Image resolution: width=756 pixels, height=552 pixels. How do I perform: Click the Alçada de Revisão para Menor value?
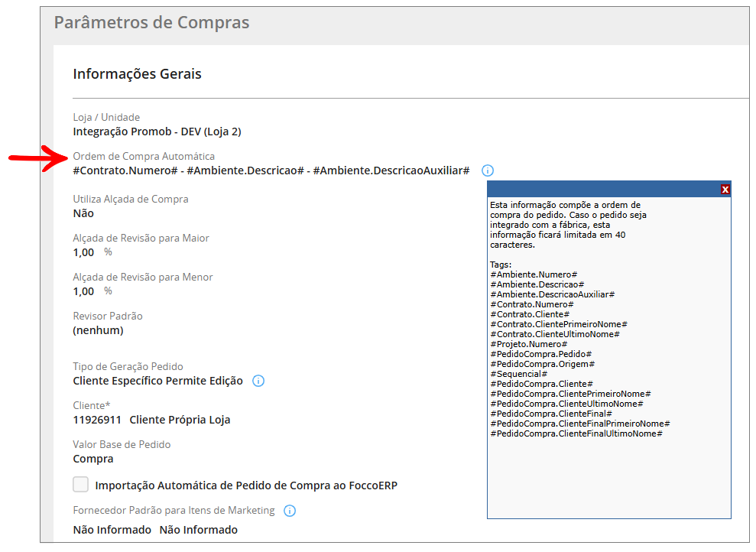tap(83, 292)
